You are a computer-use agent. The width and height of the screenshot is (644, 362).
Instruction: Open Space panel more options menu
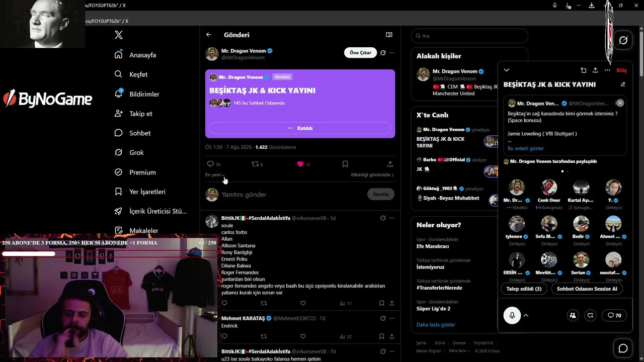[607, 70]
